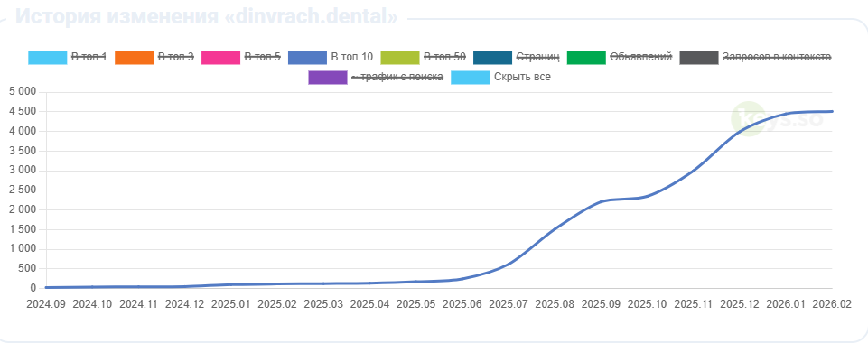Click the x-axis label 2025.12

(x=740, y=304)
